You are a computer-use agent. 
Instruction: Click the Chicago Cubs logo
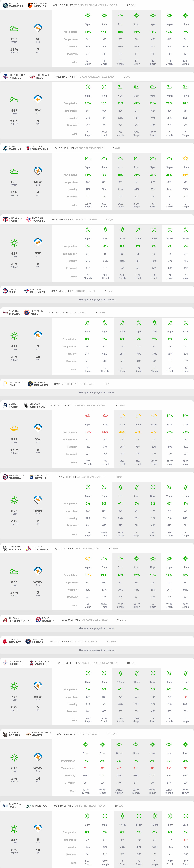pos(5,291)
